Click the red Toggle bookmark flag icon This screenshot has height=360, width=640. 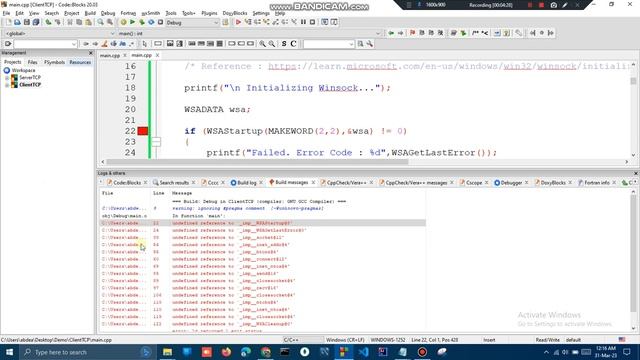point(413,33)
